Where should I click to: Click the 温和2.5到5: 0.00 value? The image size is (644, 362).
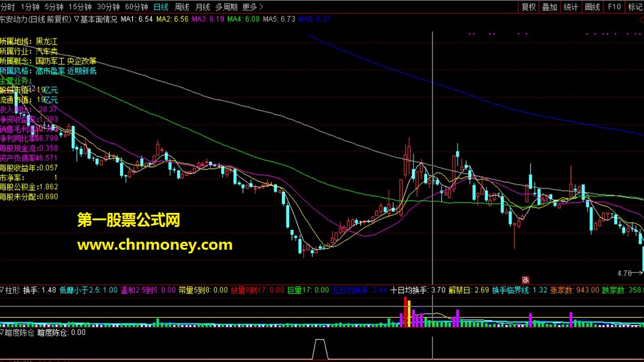(148, 290)
